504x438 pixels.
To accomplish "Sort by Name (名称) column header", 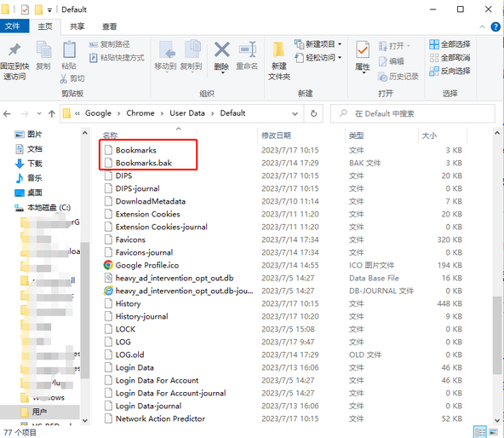I will 110,135.
